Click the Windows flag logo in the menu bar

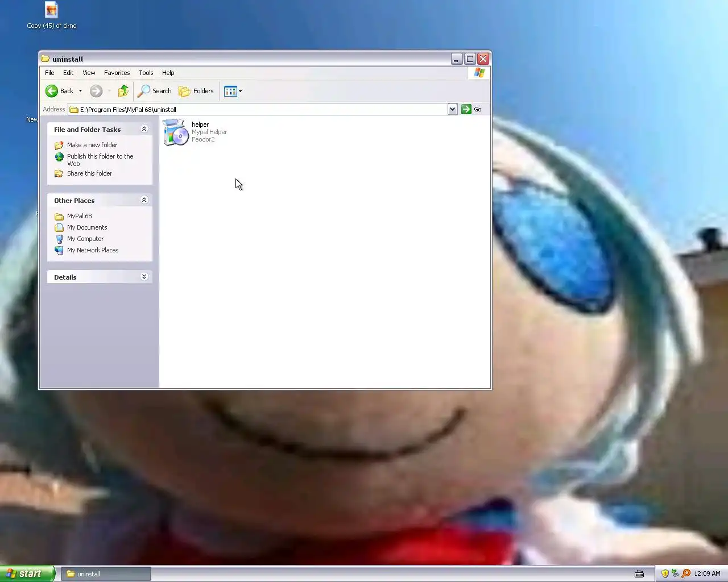tap(479, 73)
